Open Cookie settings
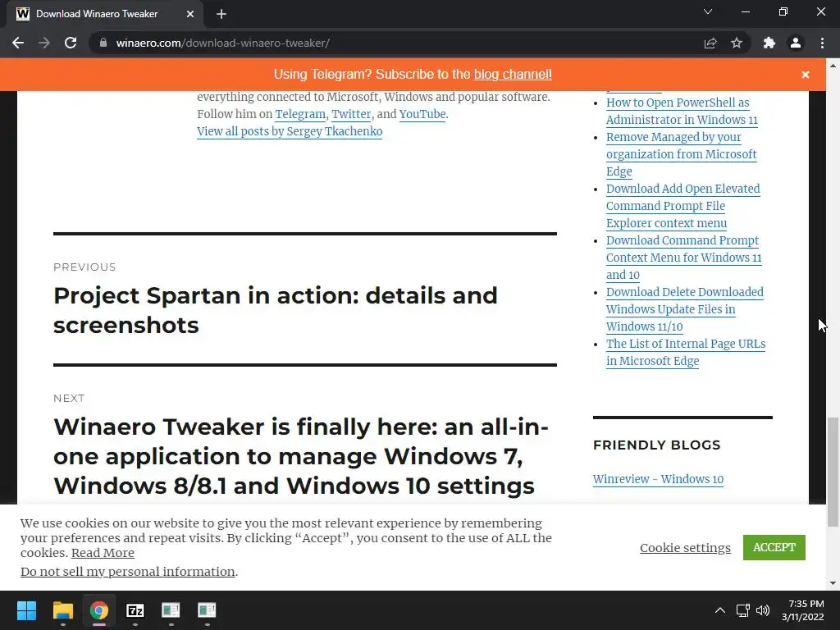 coord(685,547)
